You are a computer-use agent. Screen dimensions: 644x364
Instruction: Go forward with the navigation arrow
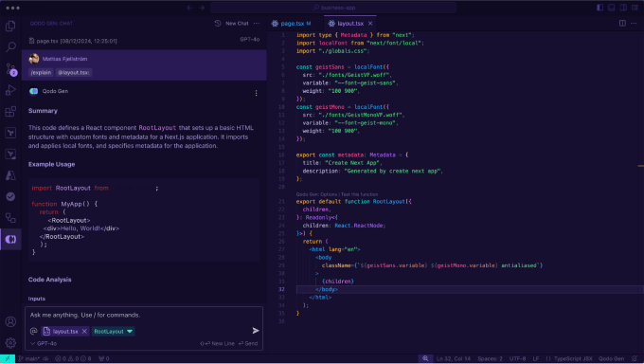point(202,8)
